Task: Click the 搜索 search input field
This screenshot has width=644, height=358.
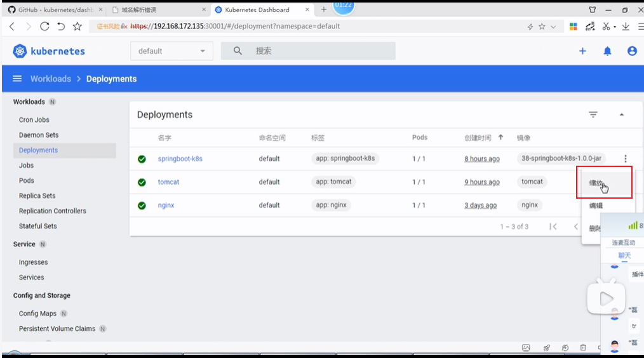Action: [308, 51]
